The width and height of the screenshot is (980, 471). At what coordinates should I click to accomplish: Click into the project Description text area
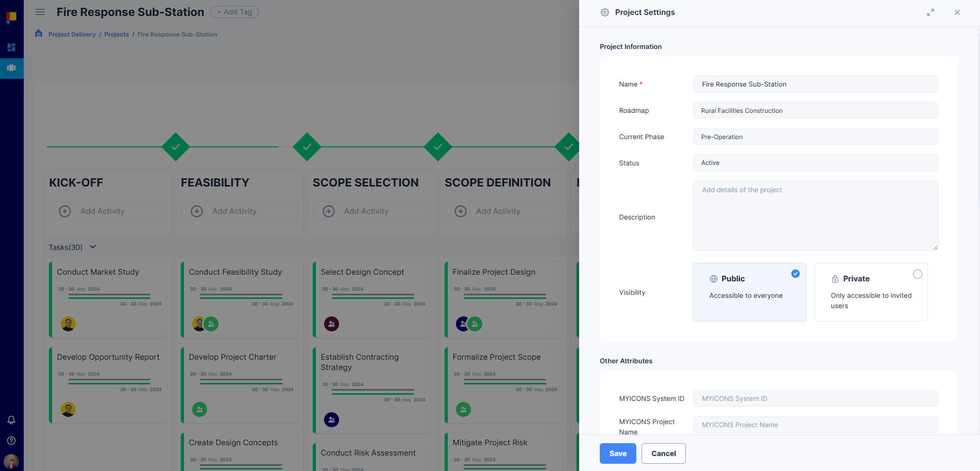click(815, 215)
